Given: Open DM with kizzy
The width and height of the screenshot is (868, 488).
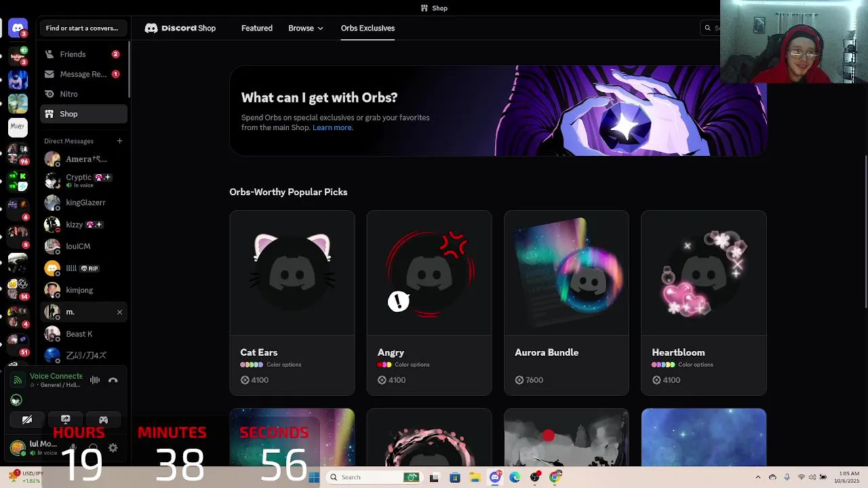Looking at the screenshot, I should pos(83,224).
